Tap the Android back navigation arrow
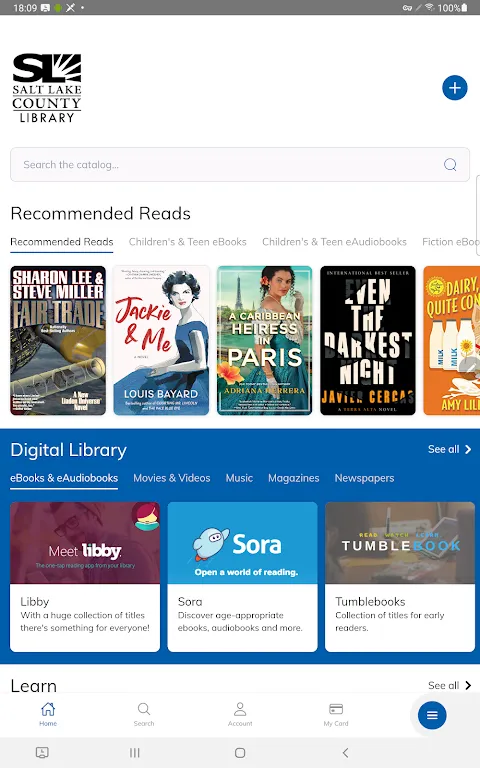This screenshot has width=480, height=768. tap(345, 753)
